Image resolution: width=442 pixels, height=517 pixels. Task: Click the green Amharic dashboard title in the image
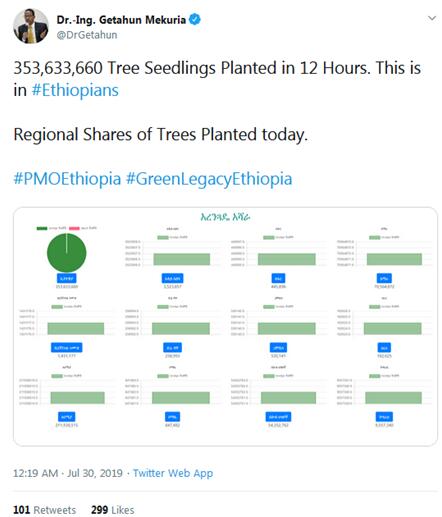225,217
